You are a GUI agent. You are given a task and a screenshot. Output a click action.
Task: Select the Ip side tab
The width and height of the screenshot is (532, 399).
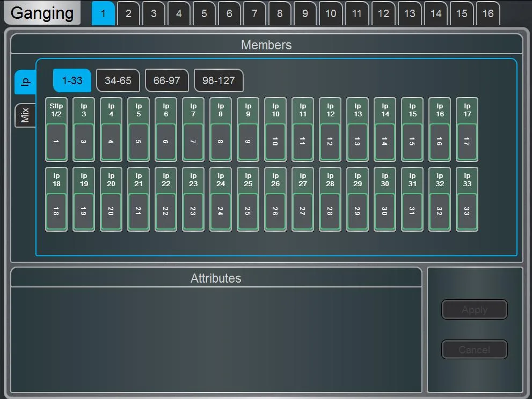[25, 82]
